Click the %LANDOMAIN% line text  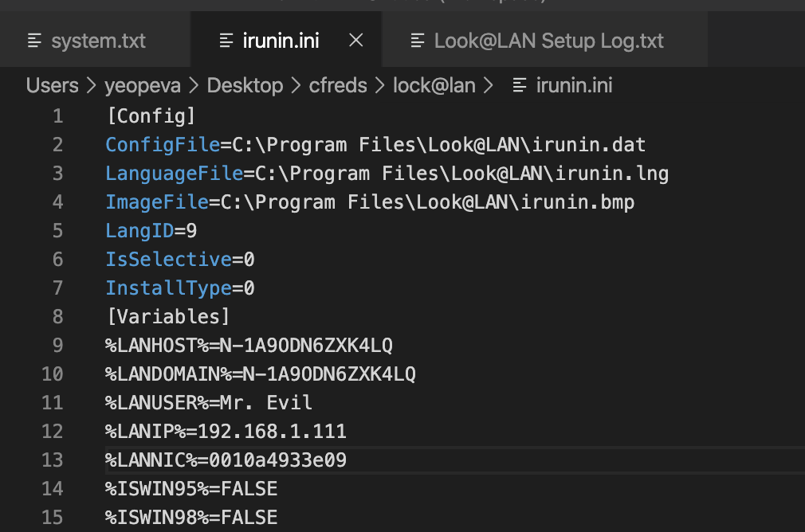coord(261,374)
